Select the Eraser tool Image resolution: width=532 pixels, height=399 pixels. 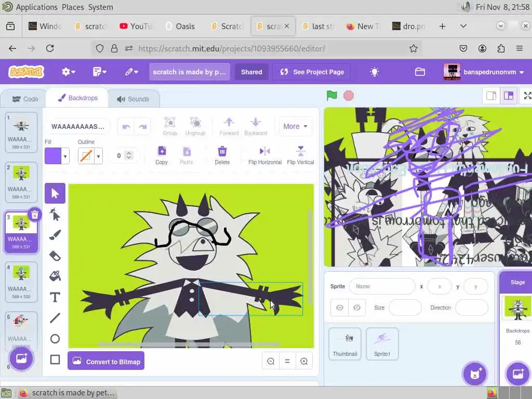tap(55, 256)
